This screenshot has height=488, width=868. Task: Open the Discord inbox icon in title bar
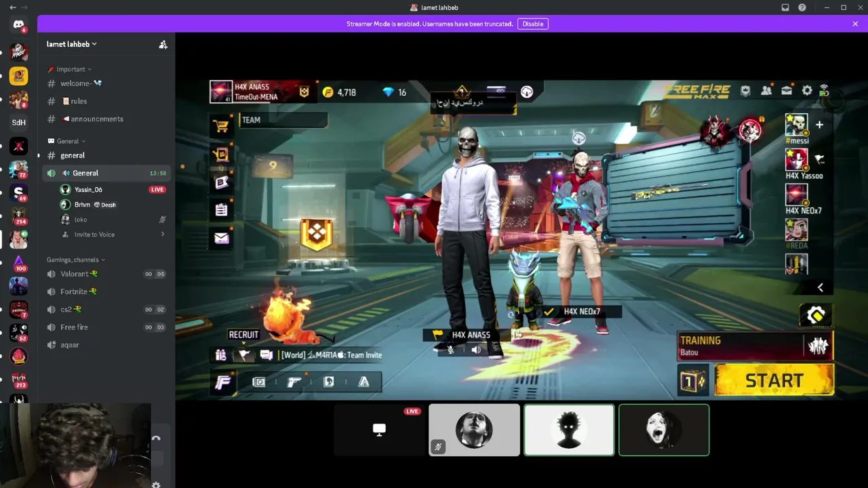point(785,7)
